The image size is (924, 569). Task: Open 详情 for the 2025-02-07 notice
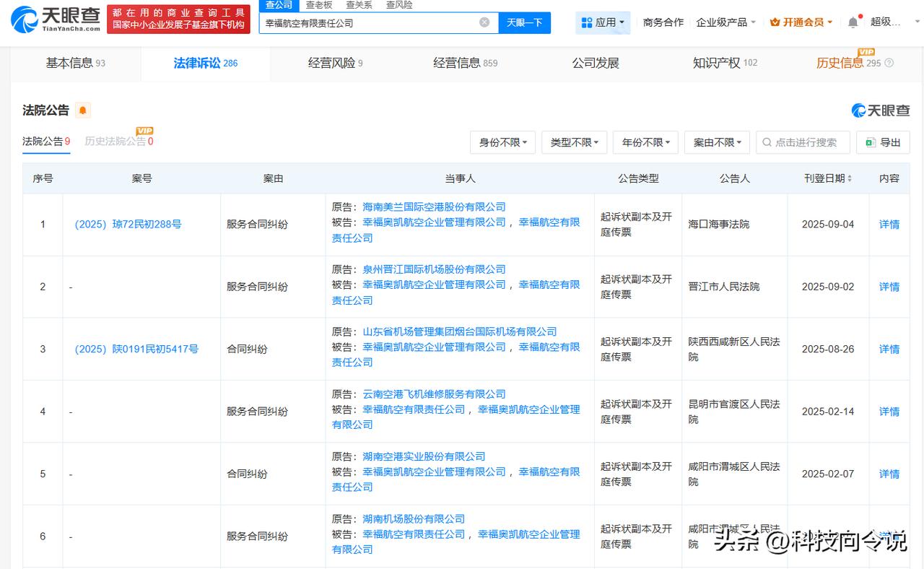[x=889, y=474]
